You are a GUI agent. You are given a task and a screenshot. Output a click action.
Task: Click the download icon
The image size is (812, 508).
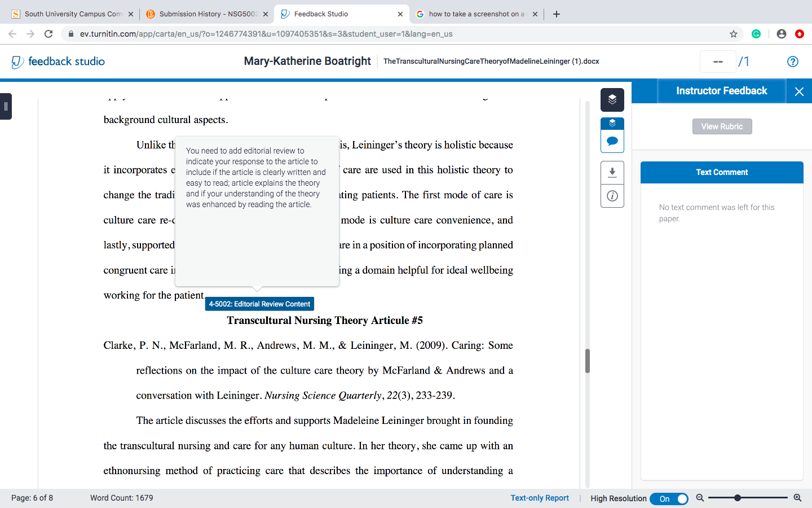[x=612, y=173]
